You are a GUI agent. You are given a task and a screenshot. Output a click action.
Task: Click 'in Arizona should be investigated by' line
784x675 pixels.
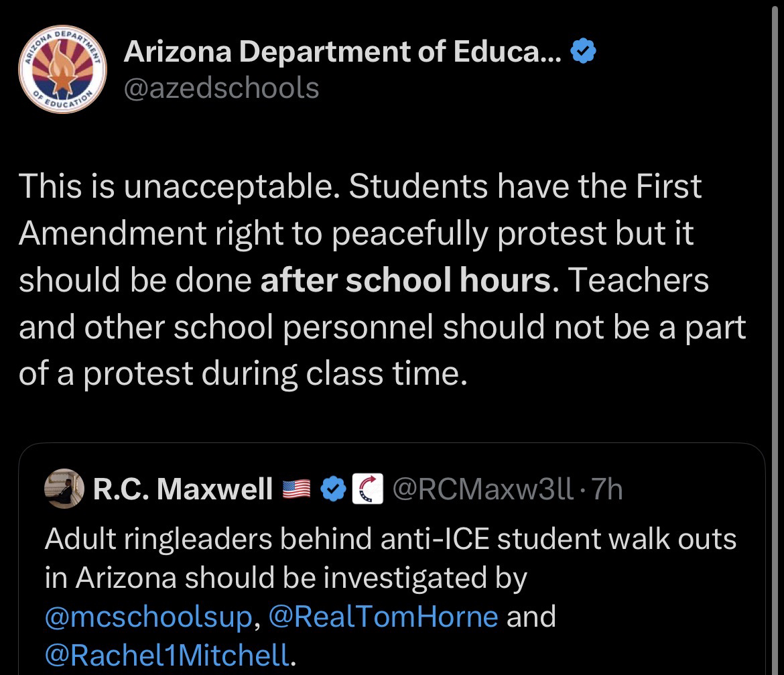pos(286,578)
